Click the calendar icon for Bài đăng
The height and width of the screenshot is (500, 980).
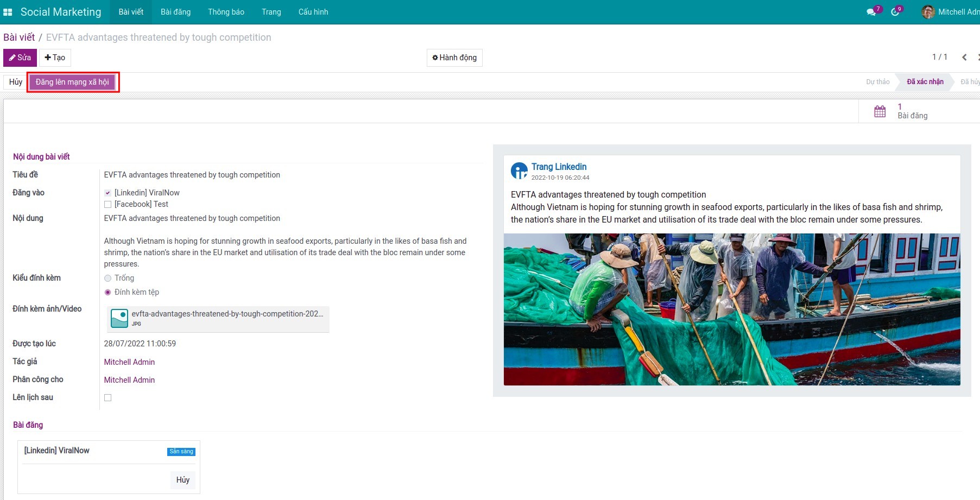click(x=880, y=111)
